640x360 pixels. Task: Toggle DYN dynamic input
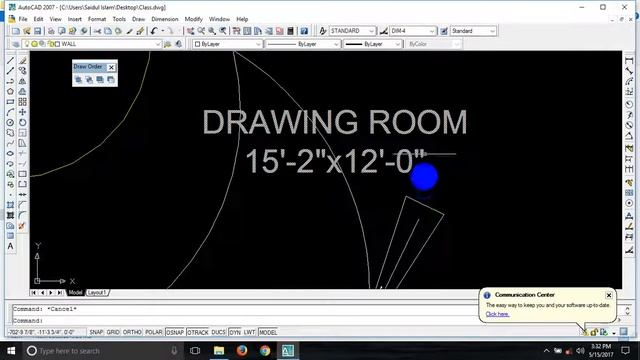point(235,332)
